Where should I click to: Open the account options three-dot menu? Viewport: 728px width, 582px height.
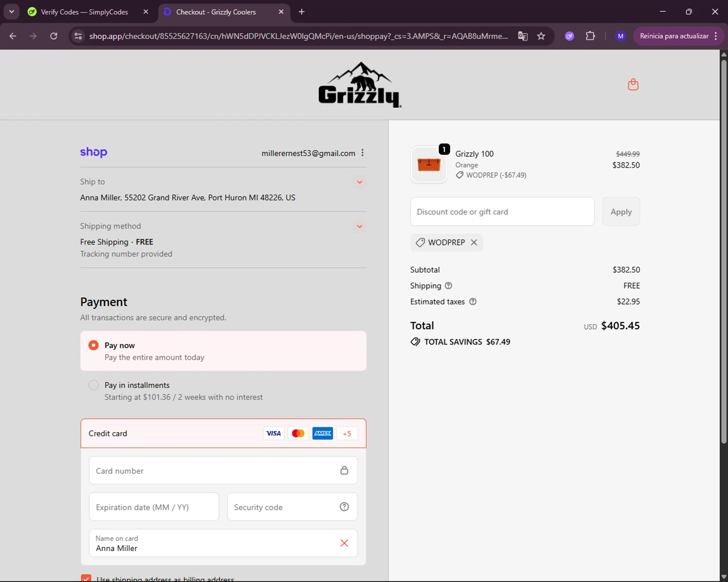[363, 153]
